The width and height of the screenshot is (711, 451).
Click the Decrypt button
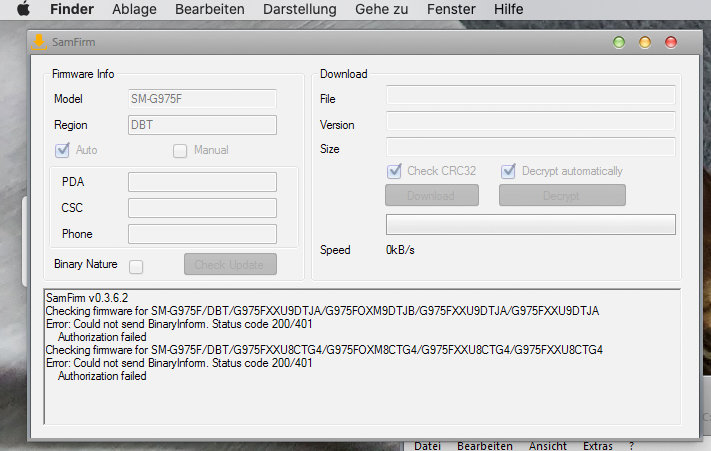point(562,195)
